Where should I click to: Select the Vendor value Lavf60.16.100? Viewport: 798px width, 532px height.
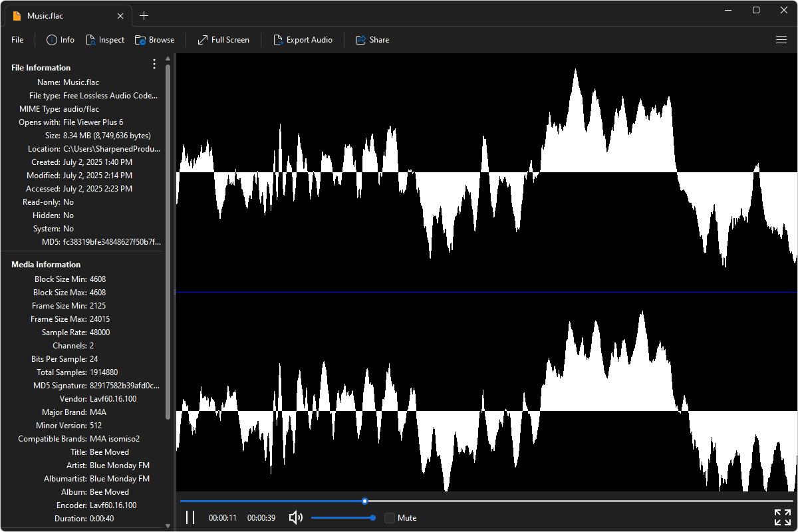113,399
